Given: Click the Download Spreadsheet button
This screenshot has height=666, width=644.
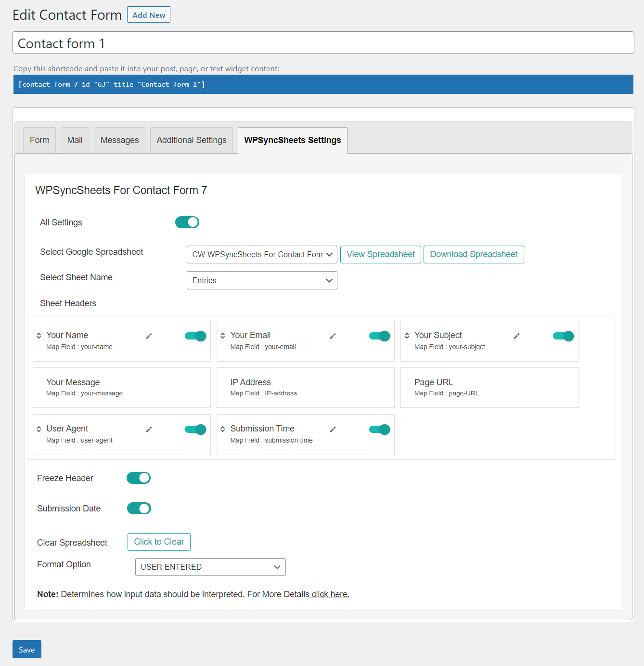Looking at the screenshot, I should pos(473,254).
